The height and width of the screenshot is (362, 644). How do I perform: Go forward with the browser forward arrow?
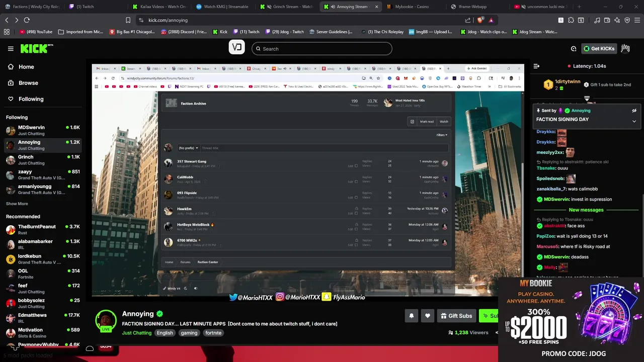17,20
